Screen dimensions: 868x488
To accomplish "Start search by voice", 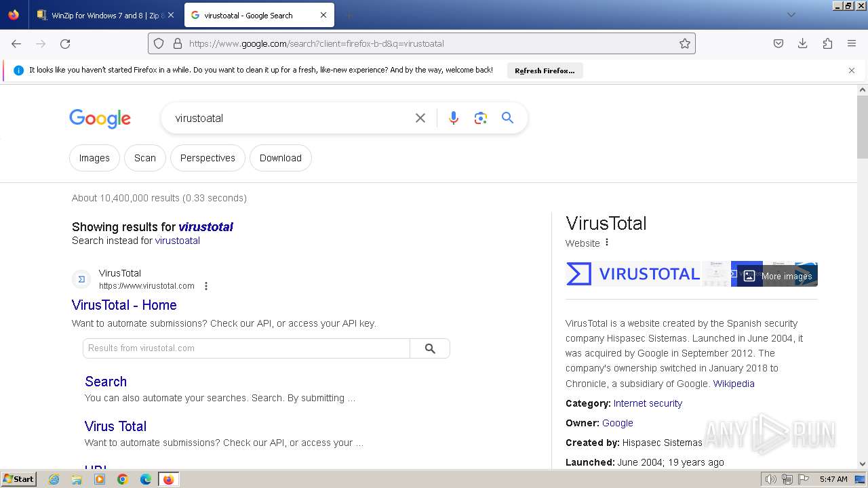I will 454,118.
